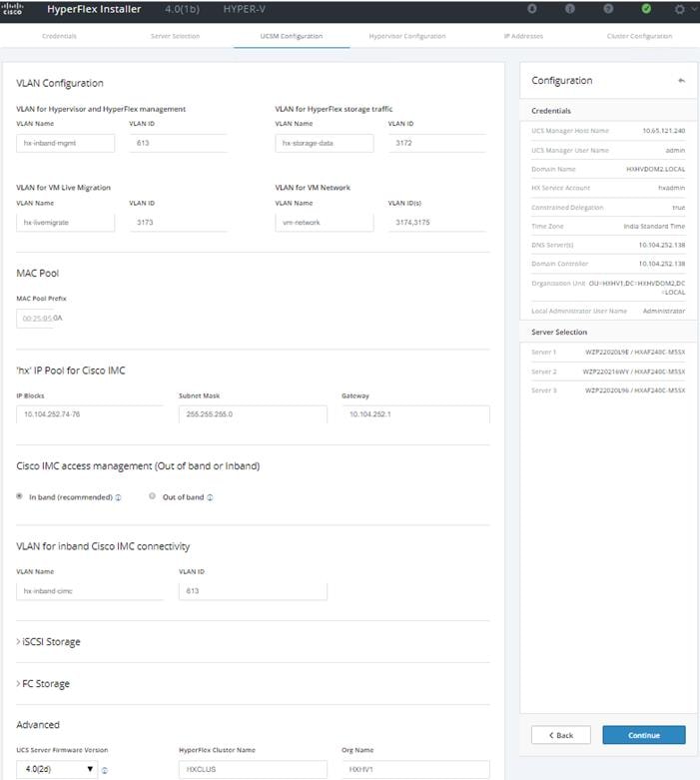Click UCS Manager Host Name value 10.65.121.240
Screen dimensions: 700x780
point(664,131)
